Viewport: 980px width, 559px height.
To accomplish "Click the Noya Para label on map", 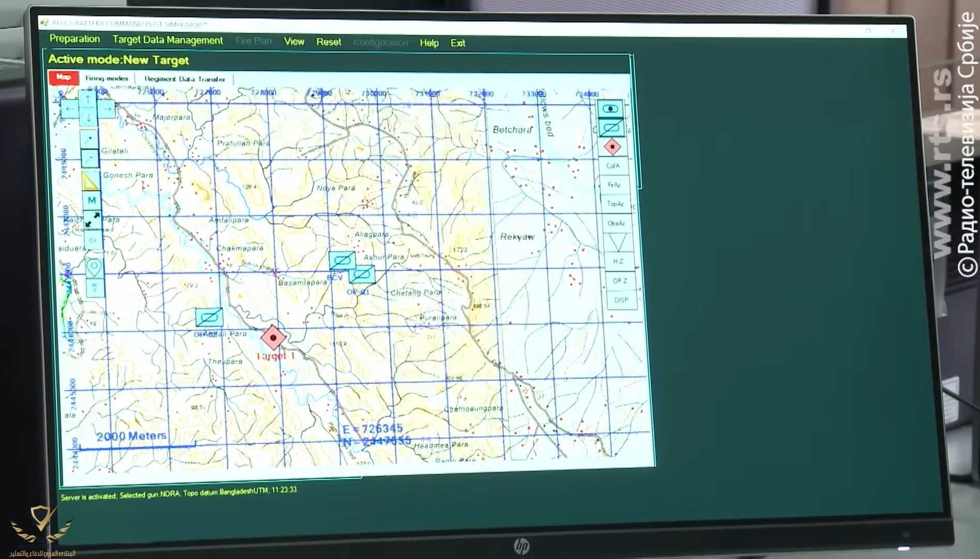I will pyautogui.click(x=336, y=188).
